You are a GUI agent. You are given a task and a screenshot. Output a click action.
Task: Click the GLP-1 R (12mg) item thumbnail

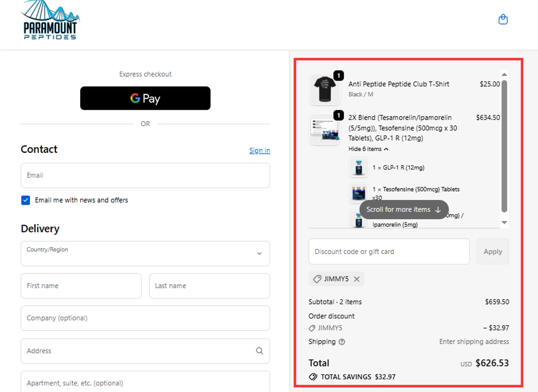click(359, 167)
